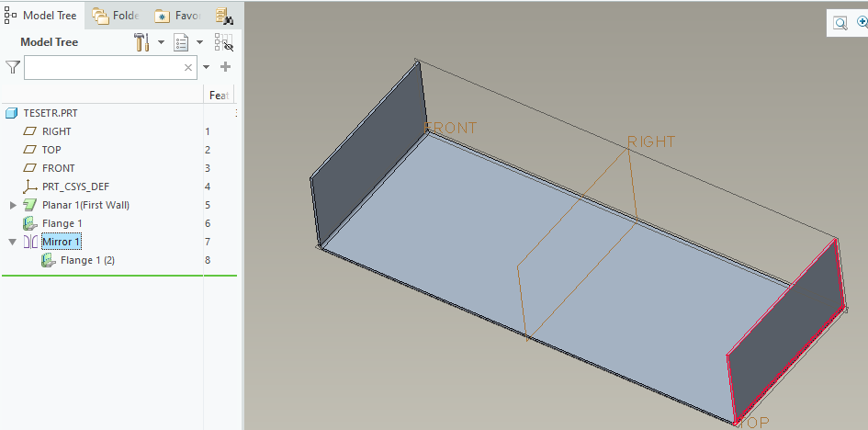Select TESETR.PRT root node

tap(51, 113)
